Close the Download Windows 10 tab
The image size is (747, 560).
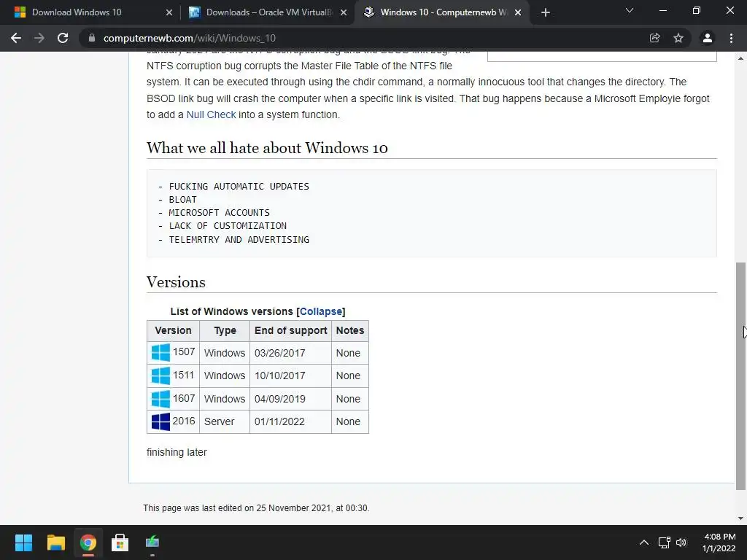169,12
